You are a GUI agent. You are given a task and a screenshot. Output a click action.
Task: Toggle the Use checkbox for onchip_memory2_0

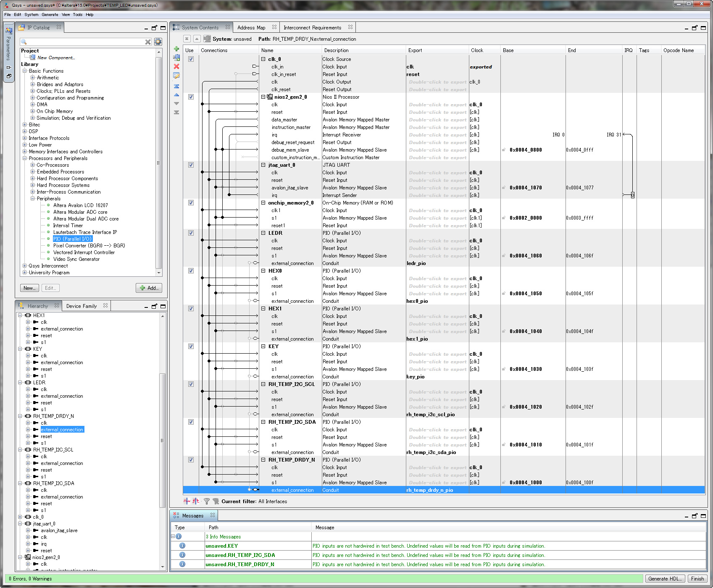click(191, 202)
